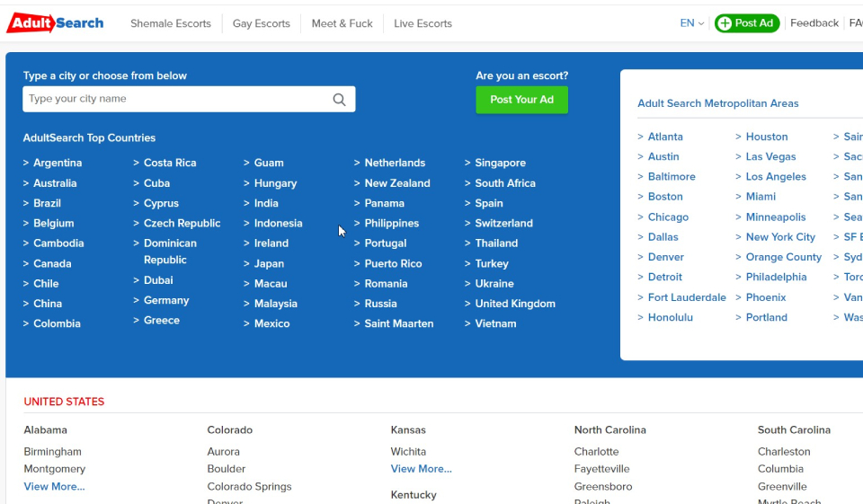Open the Charleston city link
Screen dimensions: 863x504
pos(784,452)
